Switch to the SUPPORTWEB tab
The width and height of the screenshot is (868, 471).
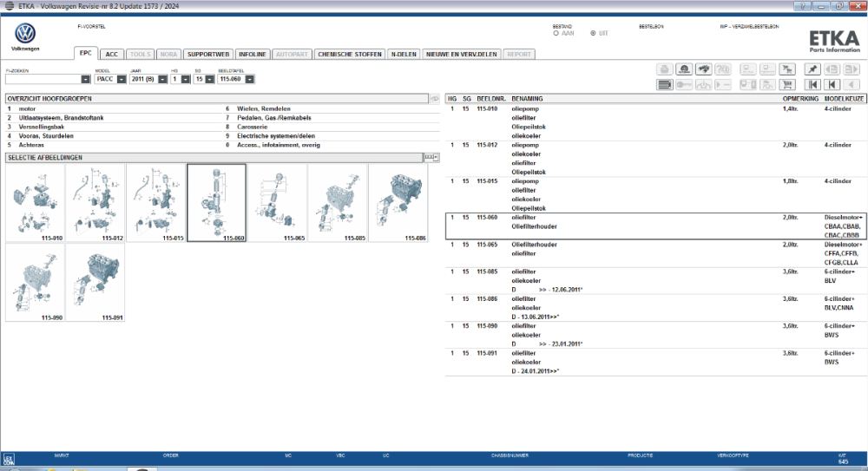208,55
